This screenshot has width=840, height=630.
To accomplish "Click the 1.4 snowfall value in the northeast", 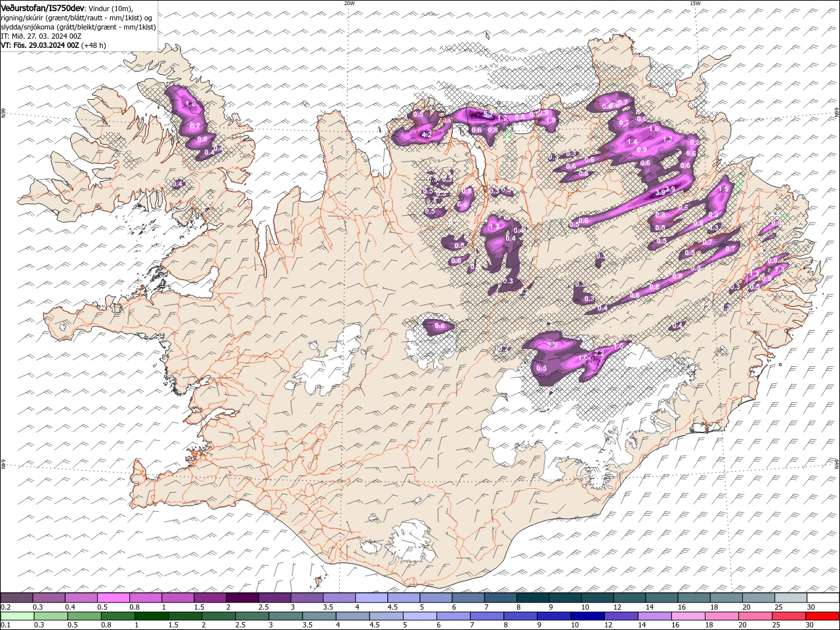I will [633, 142].
